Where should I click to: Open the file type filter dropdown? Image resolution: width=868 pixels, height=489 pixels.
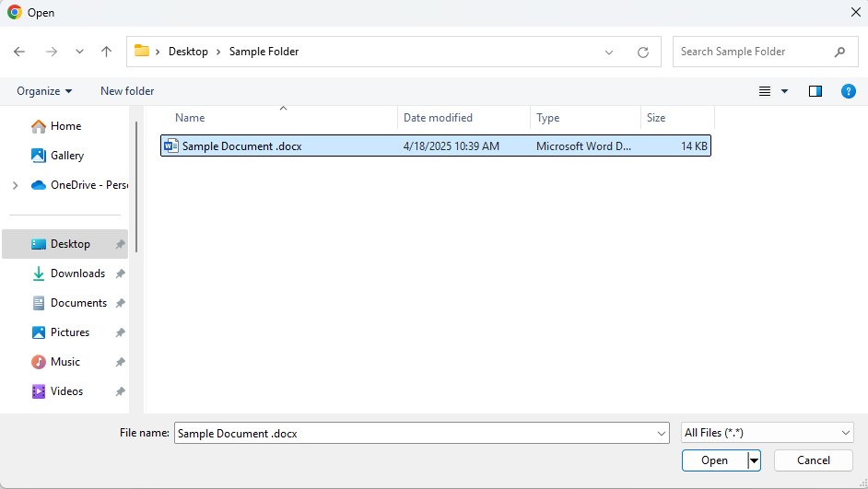tap(768, 433)
